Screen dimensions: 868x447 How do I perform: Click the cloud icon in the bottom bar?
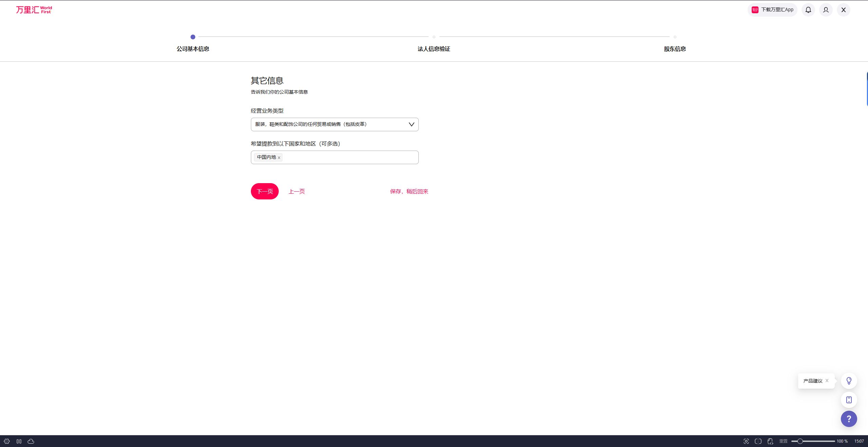pos(31,441)
